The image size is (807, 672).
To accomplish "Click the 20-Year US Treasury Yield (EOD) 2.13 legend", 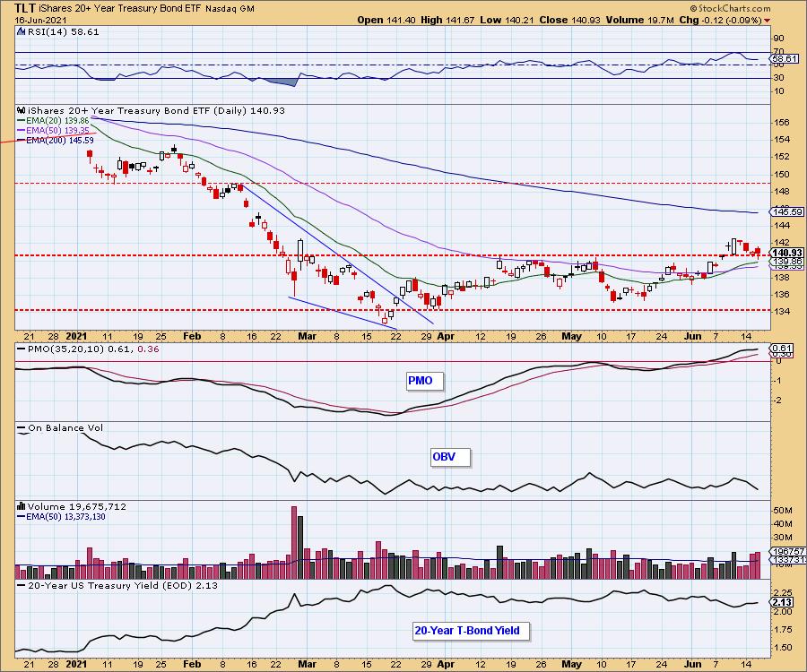I will [x=117, y=586].
